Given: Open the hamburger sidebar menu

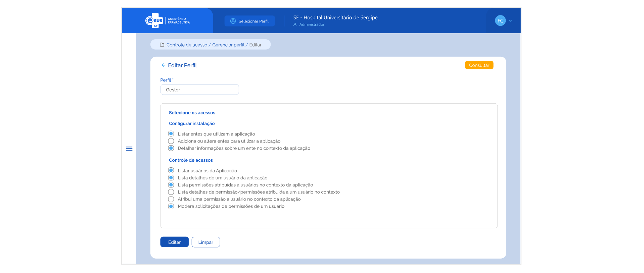Looking at the screenshot, I should 129,149.
